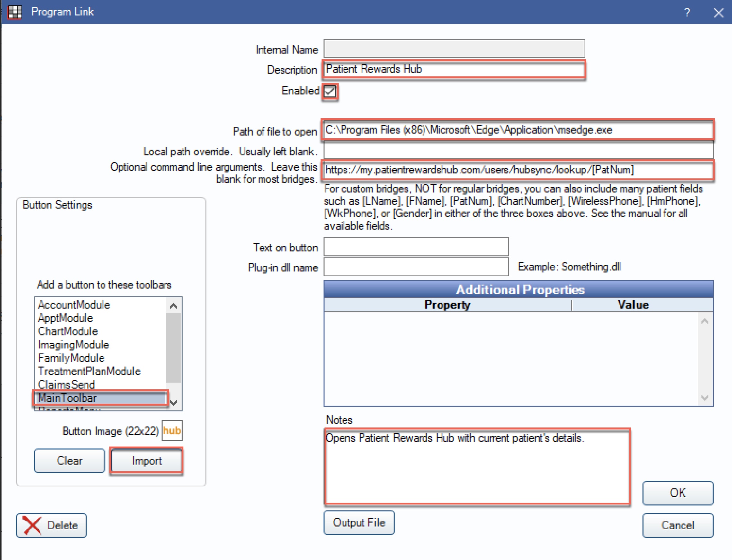Viewport: 732px width, 560px height.
Task: Select FamilyModule in the toolbars list
Action: click(x=100, y=358)
